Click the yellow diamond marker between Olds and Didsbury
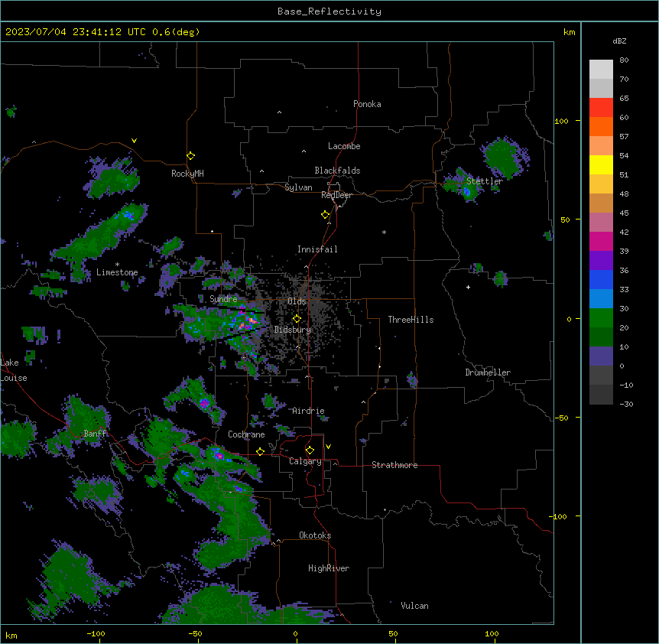This screenshot has height=644, width=659. 297,319
